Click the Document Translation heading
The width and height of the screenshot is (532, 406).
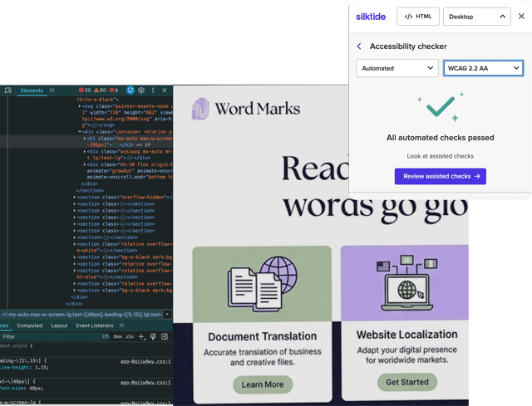[x=263, y=336]
